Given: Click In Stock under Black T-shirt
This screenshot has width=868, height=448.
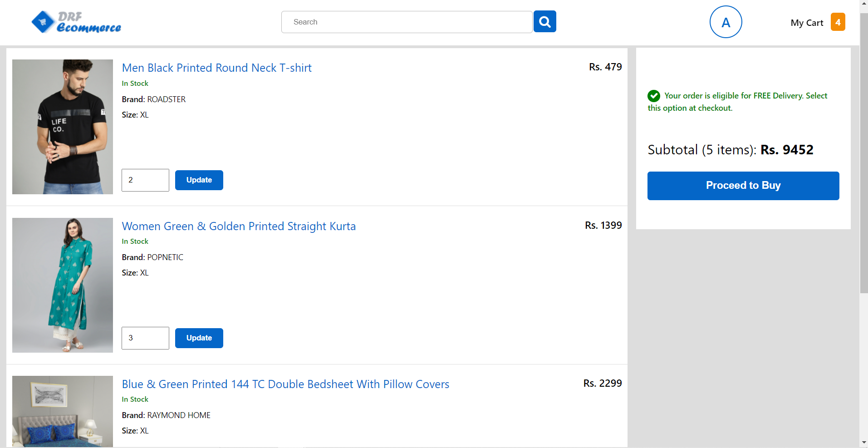Looking at the screenshot, I should pyautogui.click(x=135, y=83).
